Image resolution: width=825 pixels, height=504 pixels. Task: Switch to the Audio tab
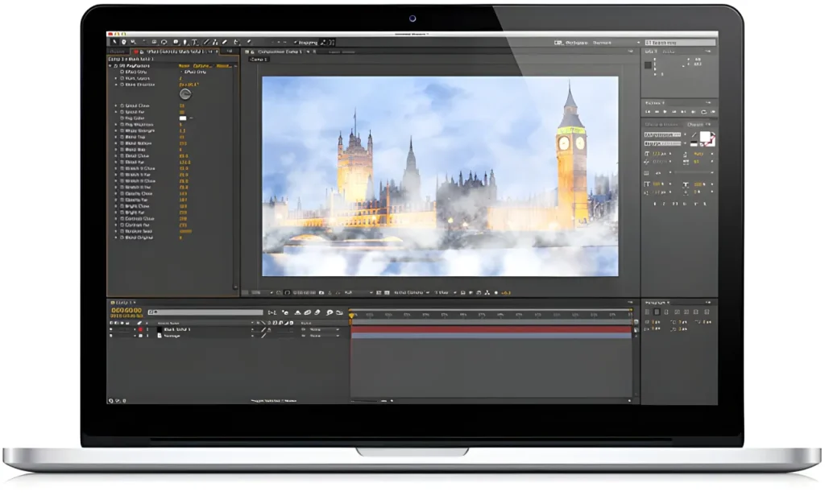pyautogui.click(x=669, y=51)
